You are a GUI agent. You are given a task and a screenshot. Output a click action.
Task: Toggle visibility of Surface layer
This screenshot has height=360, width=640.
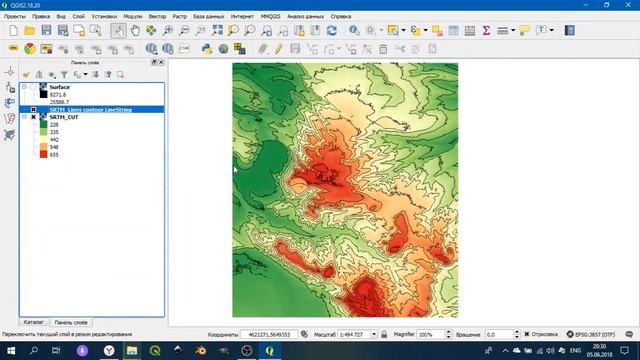coord(33,87)
